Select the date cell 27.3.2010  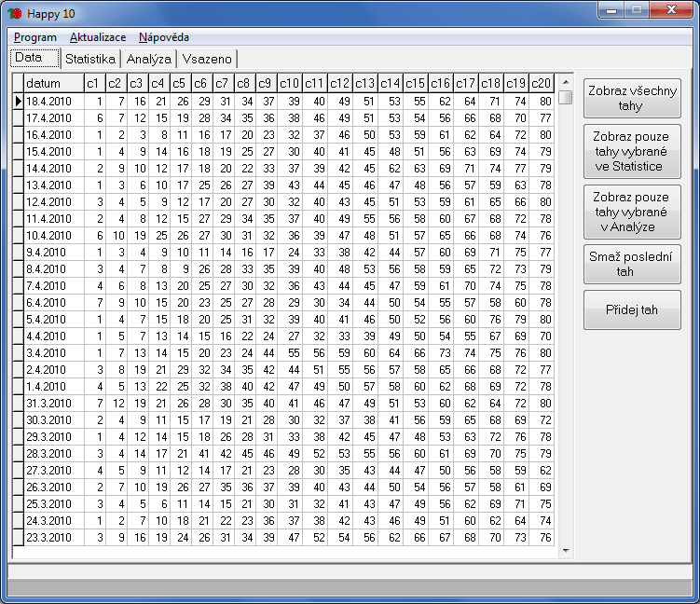pyautogui.click(x=54, y=471)
